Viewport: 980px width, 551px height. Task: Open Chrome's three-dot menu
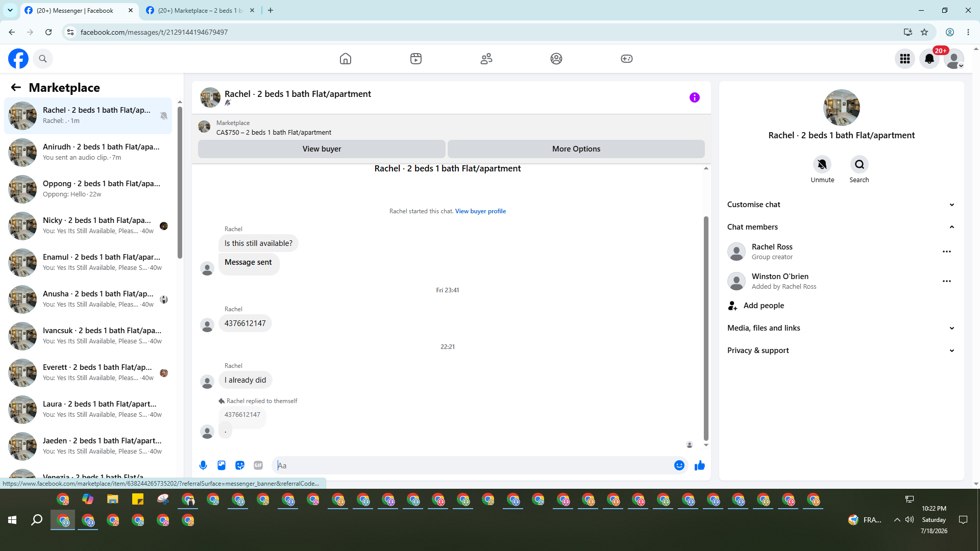968,32
